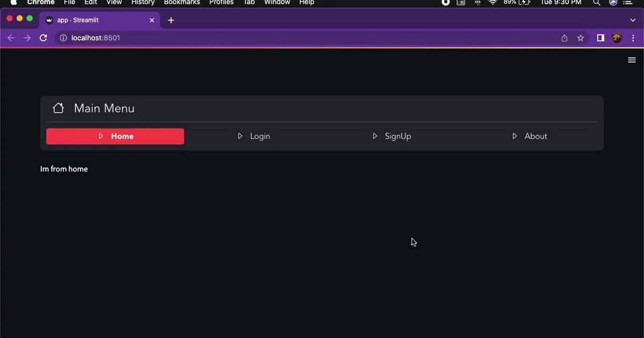This screenshot has width=644, height=338.
Task: Click the Wi-Fi status icon
Action: coord(493,2)
